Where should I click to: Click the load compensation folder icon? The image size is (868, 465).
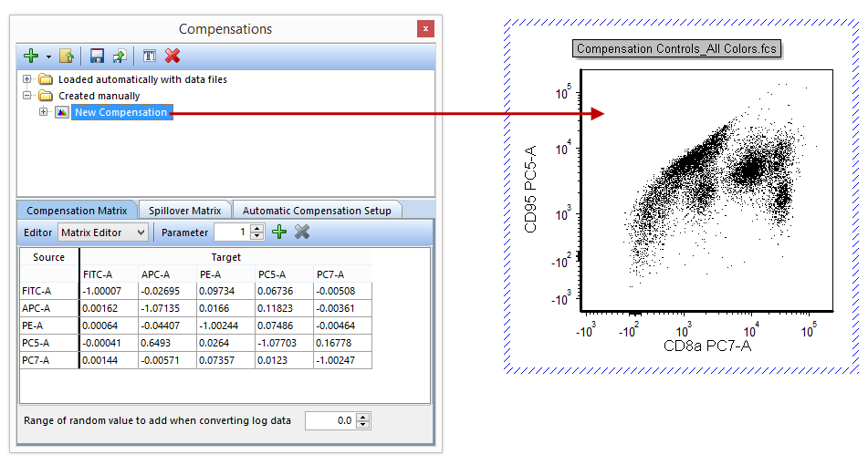coord(66,57)
